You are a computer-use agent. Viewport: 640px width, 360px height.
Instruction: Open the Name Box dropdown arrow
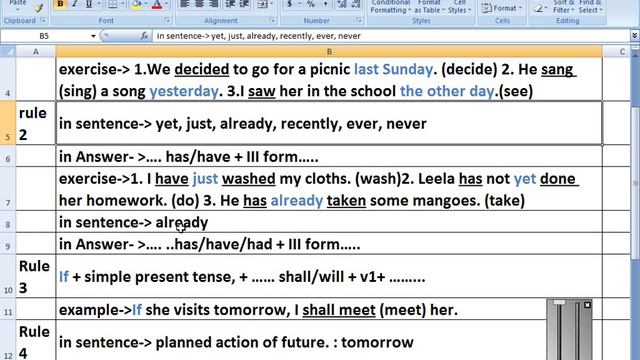pyautogui.click(x=93, y=36)
